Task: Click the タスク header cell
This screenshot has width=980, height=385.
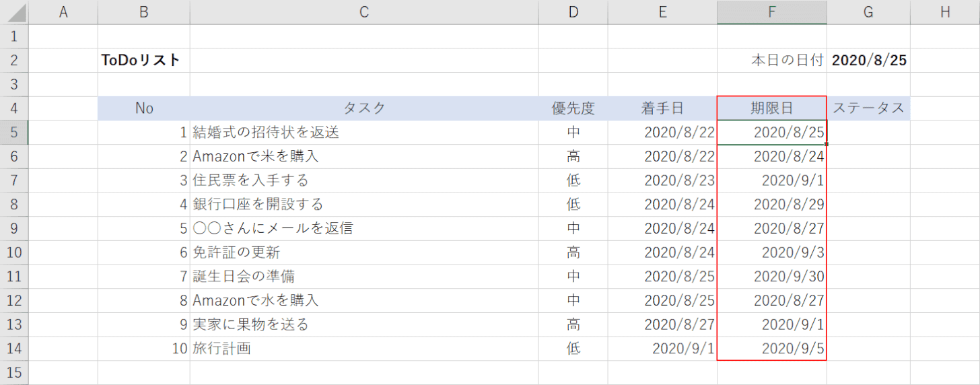Action: (364, 108)
